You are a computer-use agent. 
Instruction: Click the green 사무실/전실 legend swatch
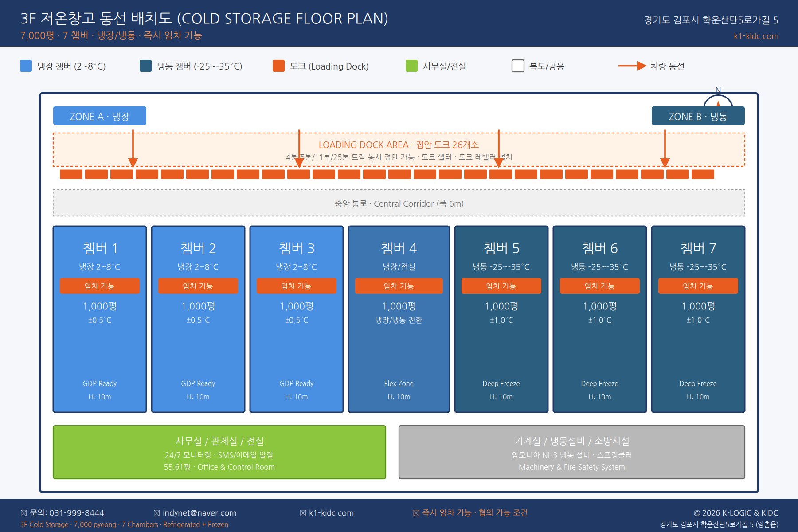tap(412, 66)
